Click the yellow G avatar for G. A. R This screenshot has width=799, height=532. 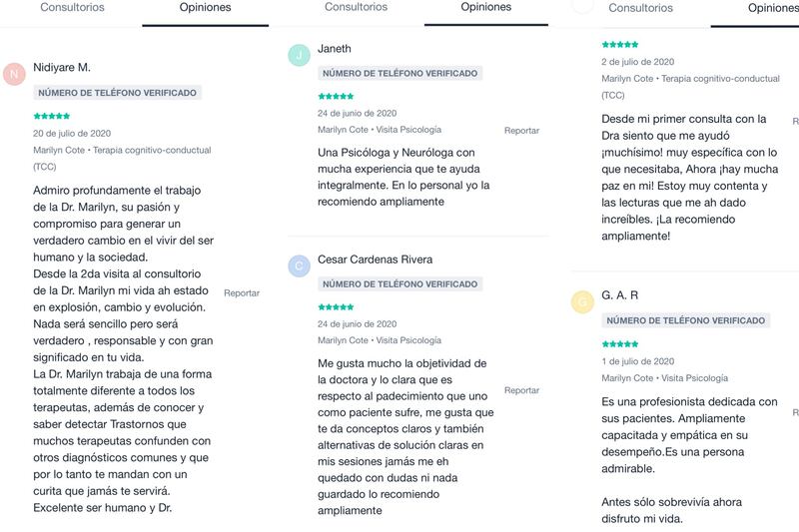coord(582,302)
